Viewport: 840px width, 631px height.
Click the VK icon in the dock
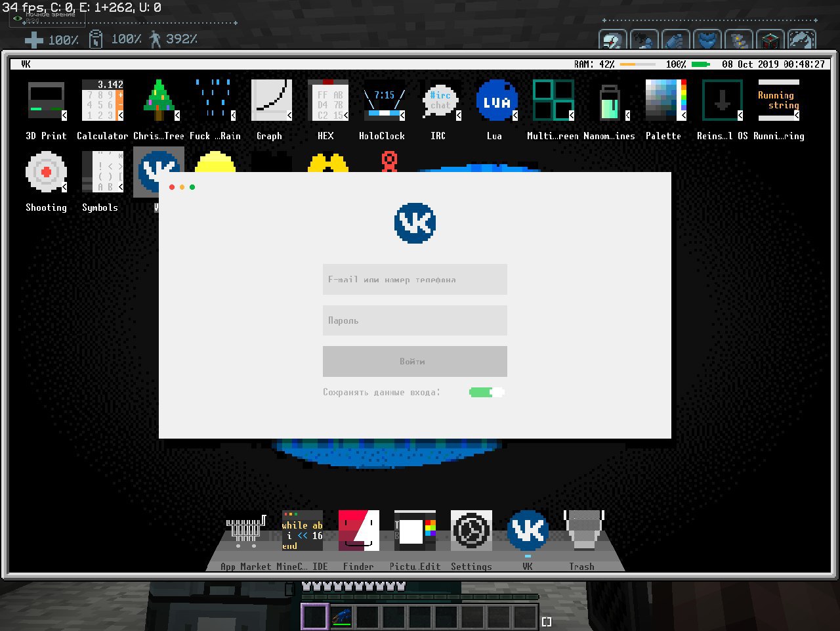click(x=528, y=531)
